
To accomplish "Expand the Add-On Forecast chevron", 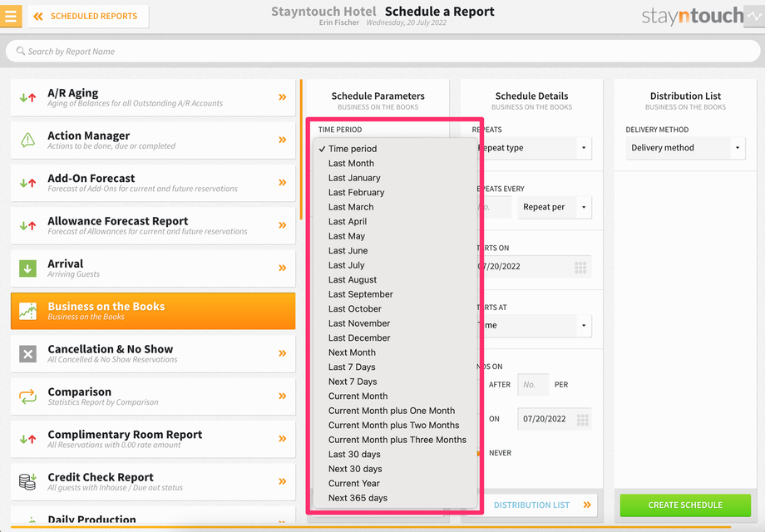I will (283, 182).
